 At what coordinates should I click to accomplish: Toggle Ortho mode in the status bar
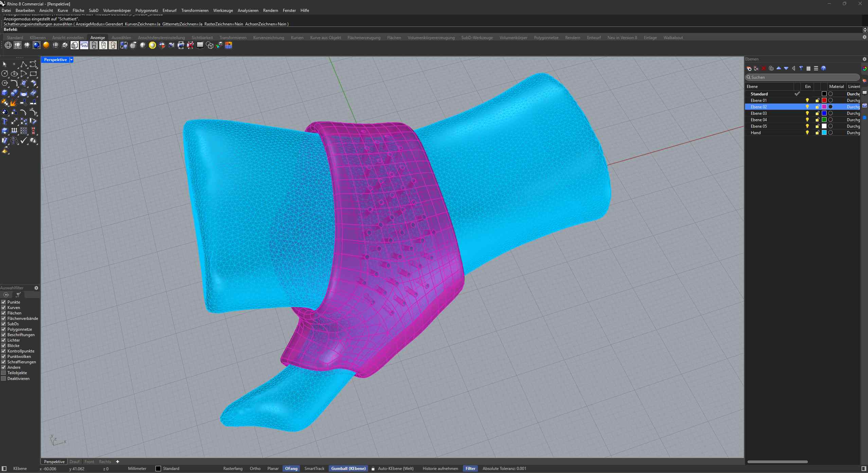[x=255, y=468]
